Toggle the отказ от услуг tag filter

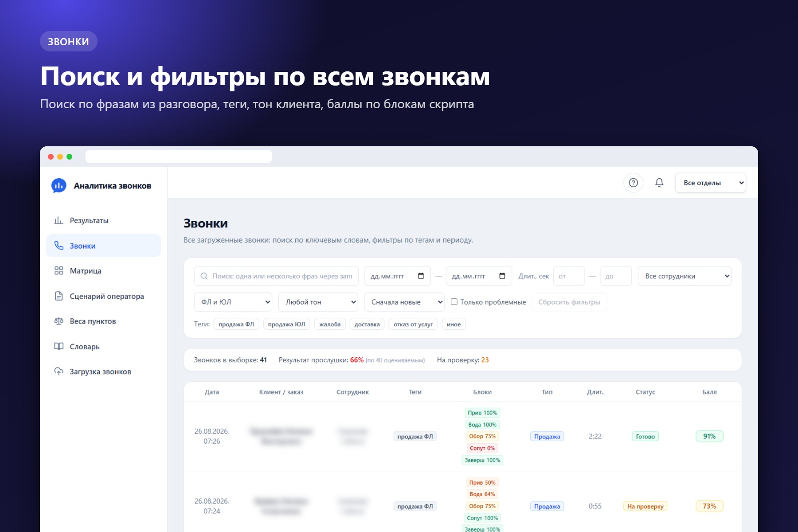click(413, 324)
